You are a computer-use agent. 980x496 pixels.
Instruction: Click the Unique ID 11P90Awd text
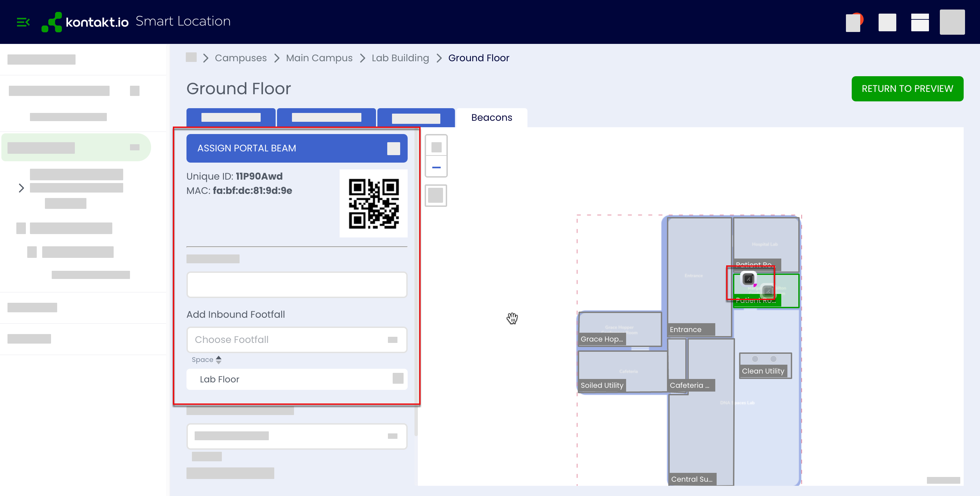point(234,176)
